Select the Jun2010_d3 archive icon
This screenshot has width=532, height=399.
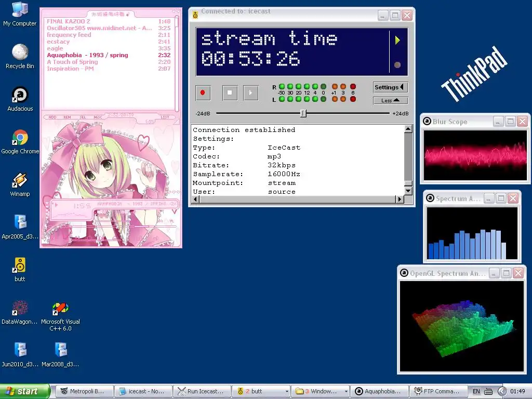(x=20, y=355)
